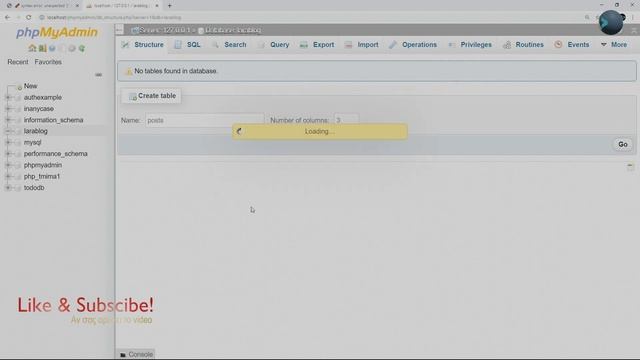Click browser reload button
The image size is (640, 360).
tap(28, 18)
